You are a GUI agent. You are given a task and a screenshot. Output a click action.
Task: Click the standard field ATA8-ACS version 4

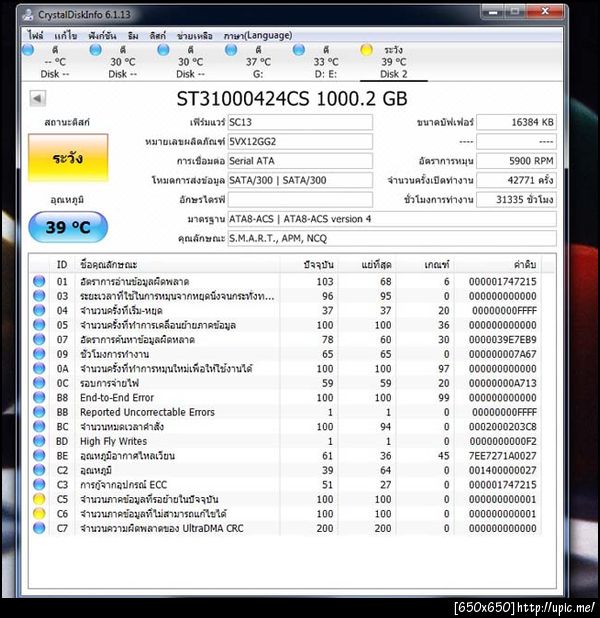tap(392, 219)
